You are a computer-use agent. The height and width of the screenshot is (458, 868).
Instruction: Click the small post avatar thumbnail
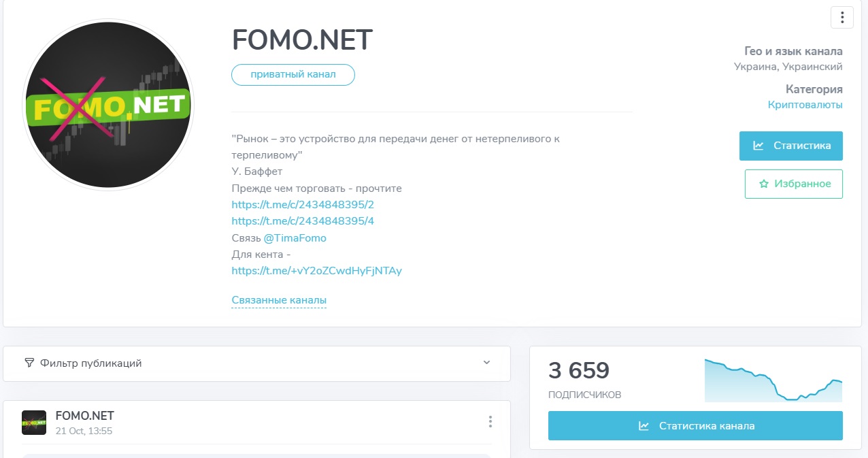33,421
